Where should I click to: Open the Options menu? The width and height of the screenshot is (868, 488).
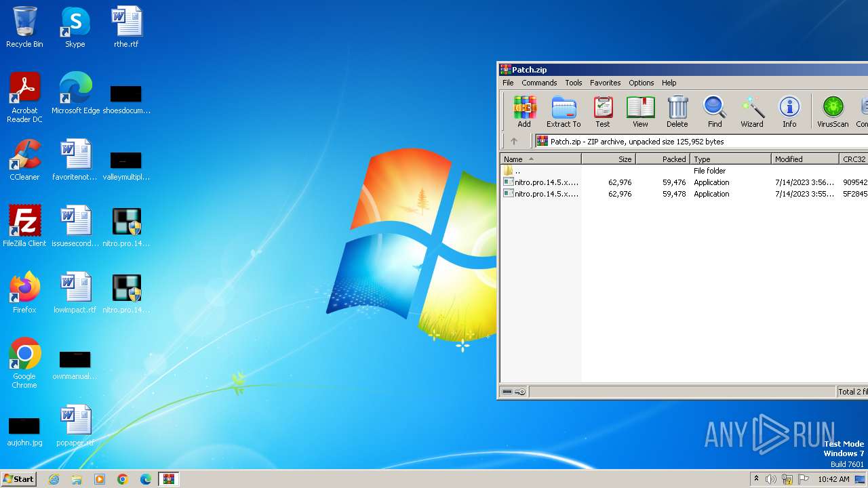pyautogui.click(x=641, y=83)
